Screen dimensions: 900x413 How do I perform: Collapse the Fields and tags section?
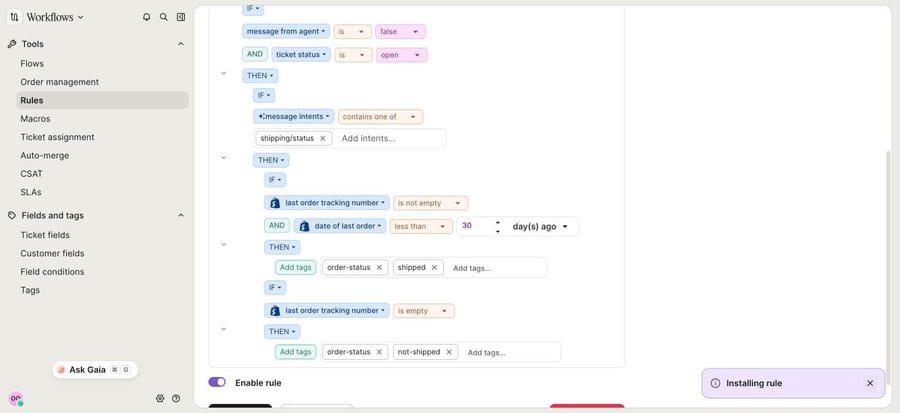181,216
